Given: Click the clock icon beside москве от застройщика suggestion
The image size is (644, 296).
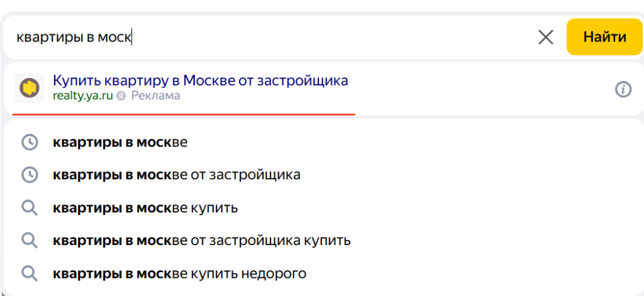Looking at the screenshot, I should click(x=30, y=175).
